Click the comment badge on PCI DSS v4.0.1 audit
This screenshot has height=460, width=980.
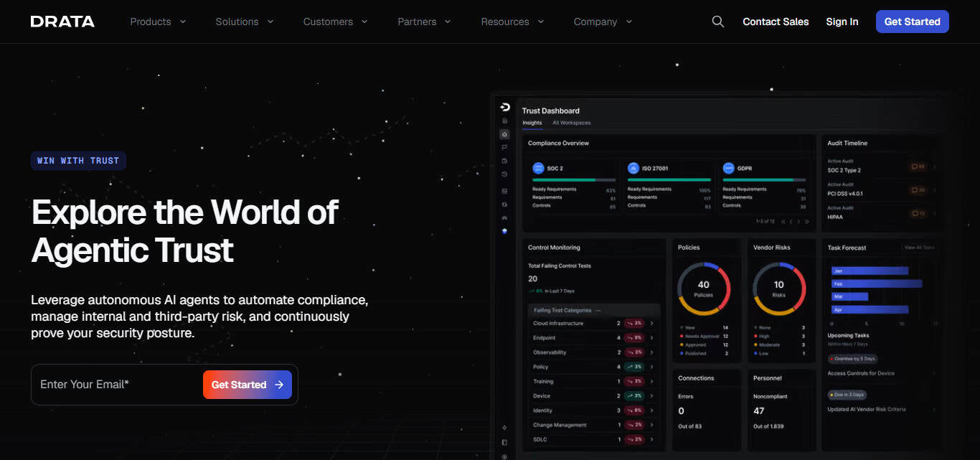(x=918, y=190)
